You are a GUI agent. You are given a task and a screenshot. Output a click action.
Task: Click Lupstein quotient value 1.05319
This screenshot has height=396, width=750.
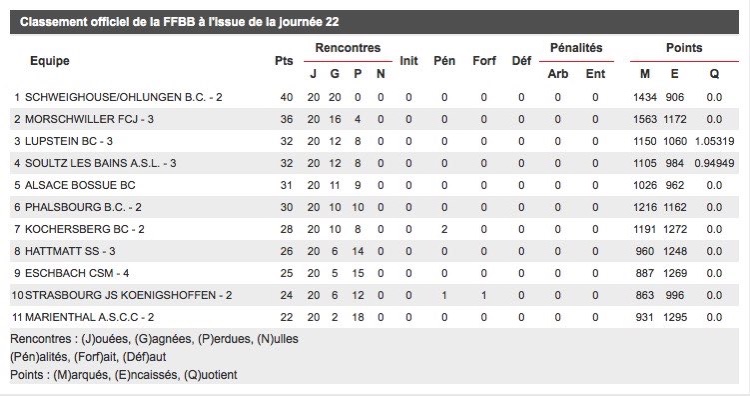[x=714, y=141]
